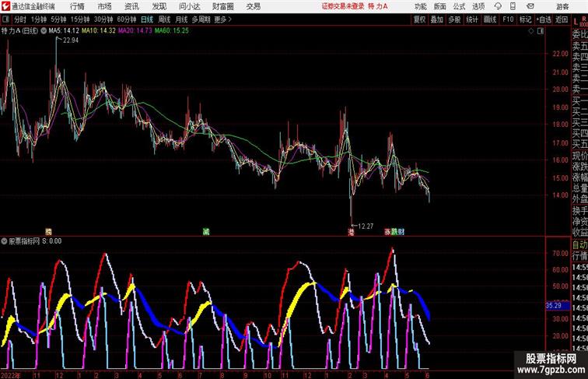Switch to 1分钟 period
Screen dimensions: 588x379
pyautogui.click(x=39, y=19)
